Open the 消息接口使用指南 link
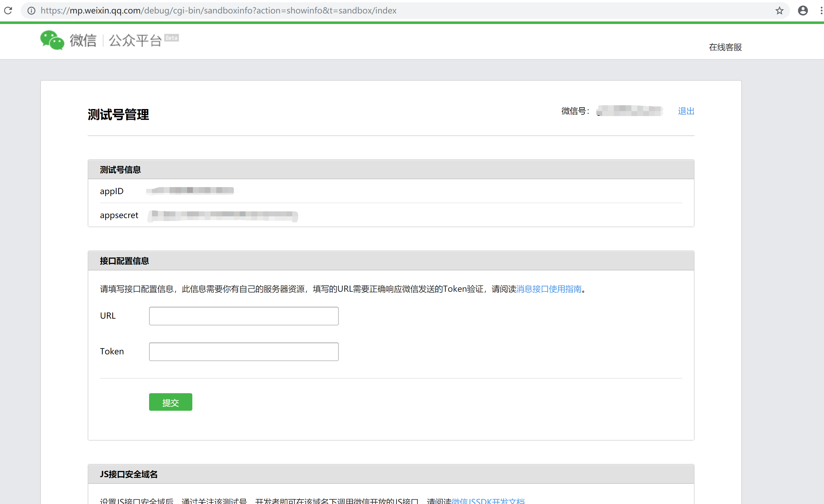Image resolution: width=824 pixels, height=504 pixels. tap(549, 289)
